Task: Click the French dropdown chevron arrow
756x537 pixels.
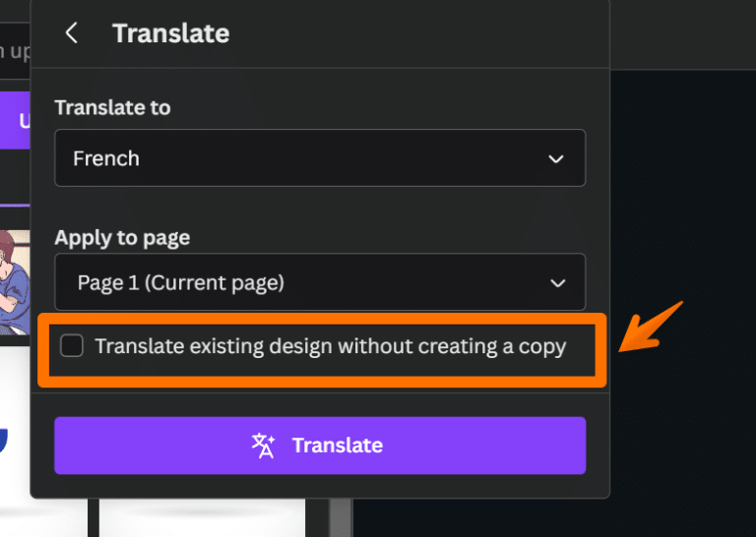Action: (556, 159)
